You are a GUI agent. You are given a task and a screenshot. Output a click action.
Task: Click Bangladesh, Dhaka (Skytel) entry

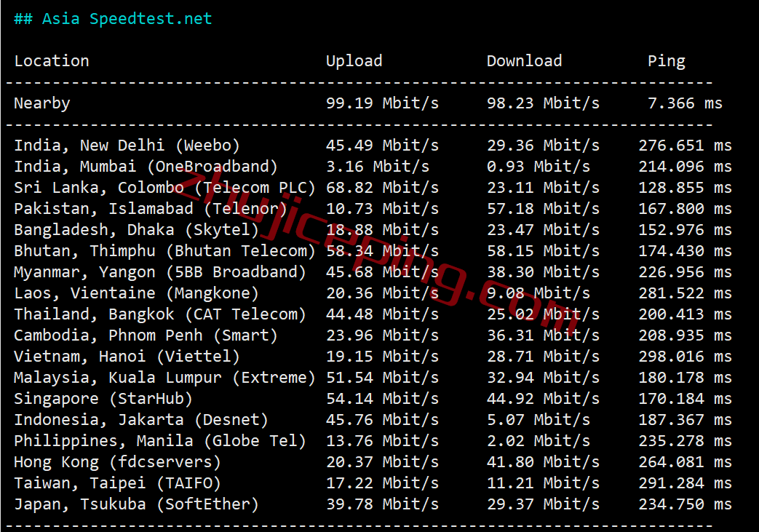(137, 230)
